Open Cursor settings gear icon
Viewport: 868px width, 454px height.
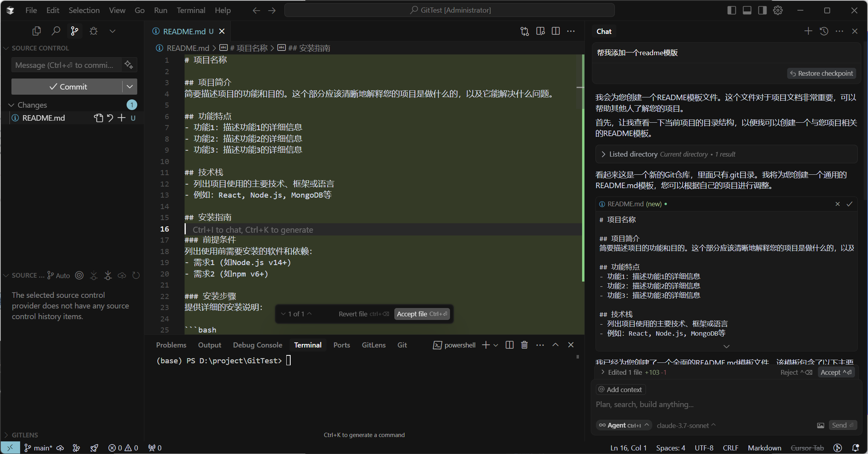pos(778,10)
